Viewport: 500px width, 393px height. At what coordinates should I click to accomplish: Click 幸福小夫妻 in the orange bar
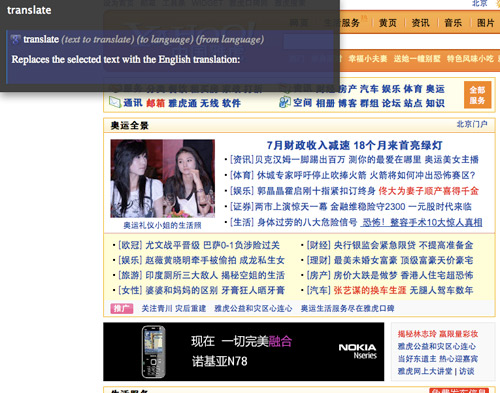click(x=368, y=59)
